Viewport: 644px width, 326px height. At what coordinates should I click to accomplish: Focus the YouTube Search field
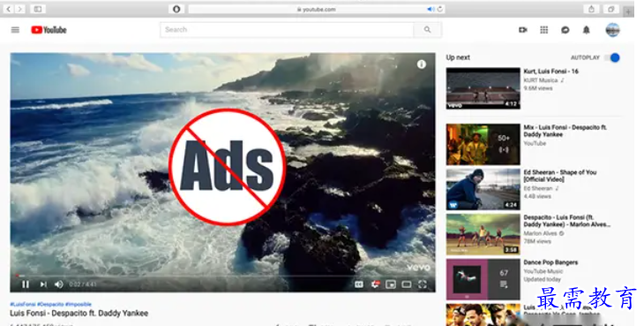[x=287, y=30]
